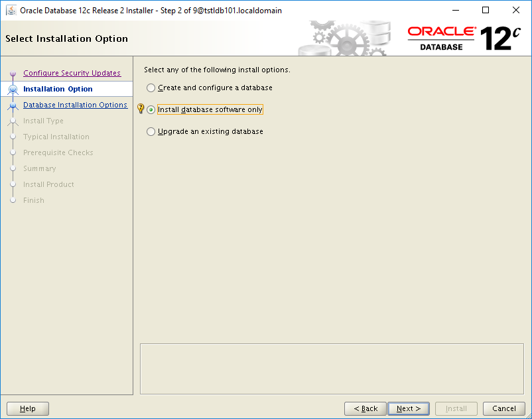Click the greyed Install Type step
532x419 pixels.
click(x=43, y=121)
